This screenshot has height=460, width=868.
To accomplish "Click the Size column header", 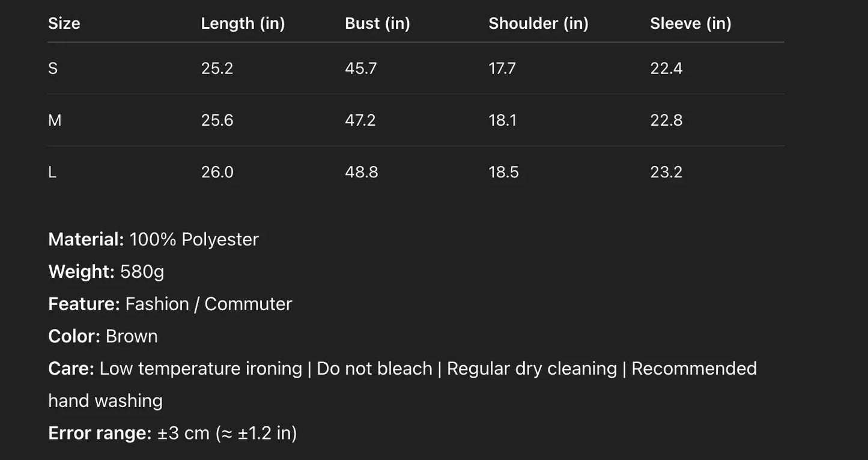I will coord(64,23).
